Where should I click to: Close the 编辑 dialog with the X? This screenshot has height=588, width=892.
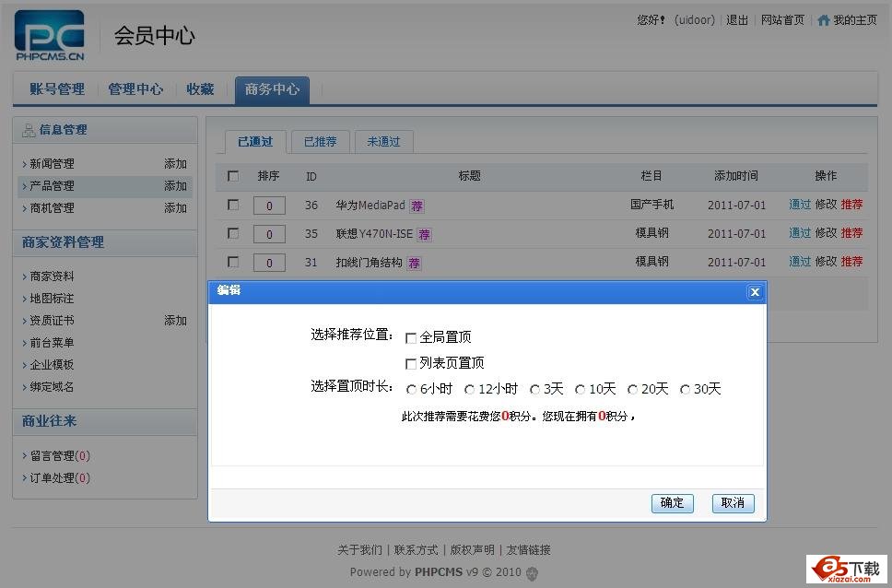point(755,292)
